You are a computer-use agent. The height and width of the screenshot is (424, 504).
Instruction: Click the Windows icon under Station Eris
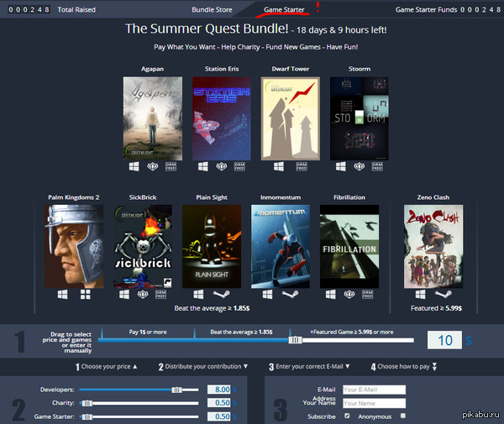tap(202, 166)
